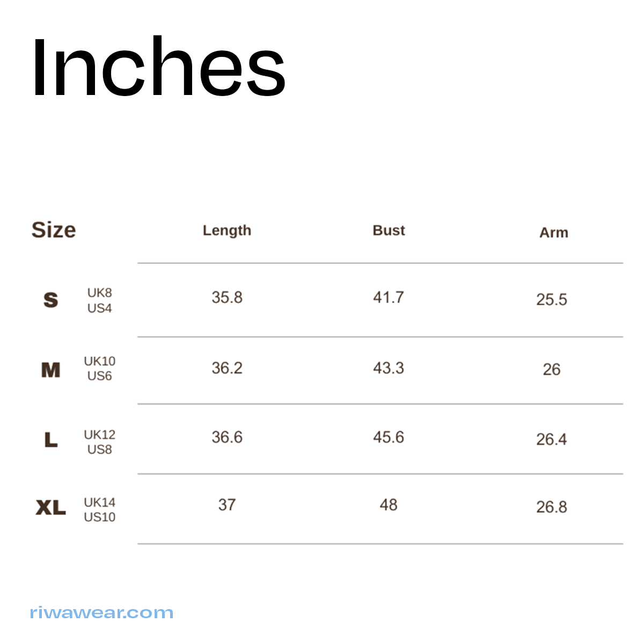Viewport: 644px width, 644px height.
Task: Select the 26.4 arm measurement
Action: point(552,440)
